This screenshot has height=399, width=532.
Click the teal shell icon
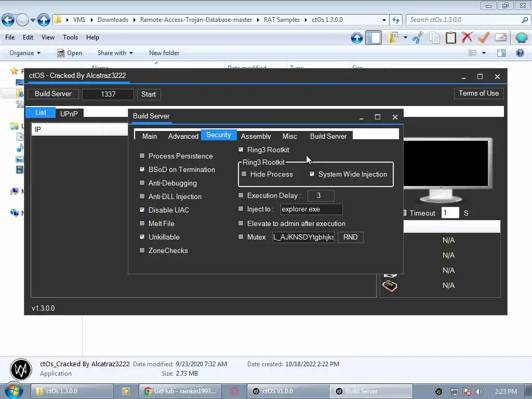point(522,37)
